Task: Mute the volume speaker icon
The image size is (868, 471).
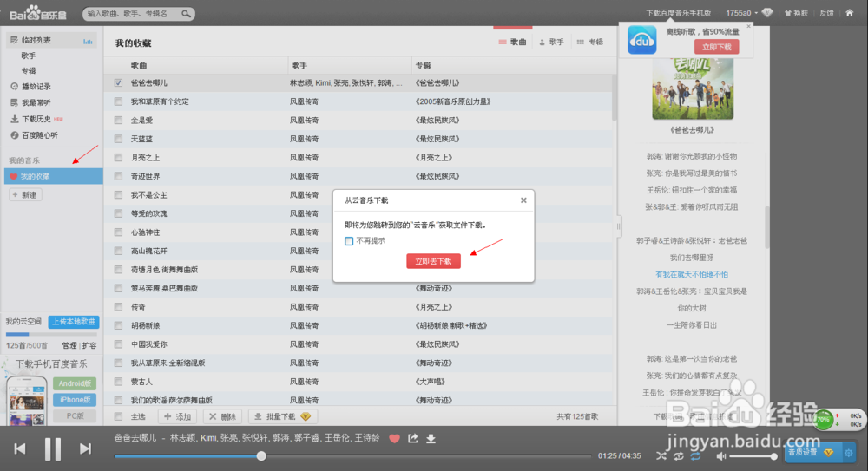Action: pos(720,456)
